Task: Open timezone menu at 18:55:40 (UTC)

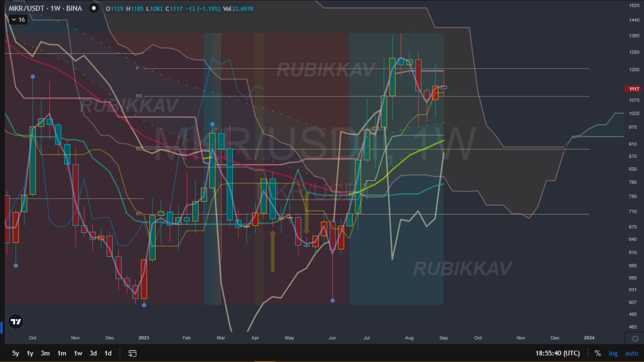Action: (x=558, y=353)
